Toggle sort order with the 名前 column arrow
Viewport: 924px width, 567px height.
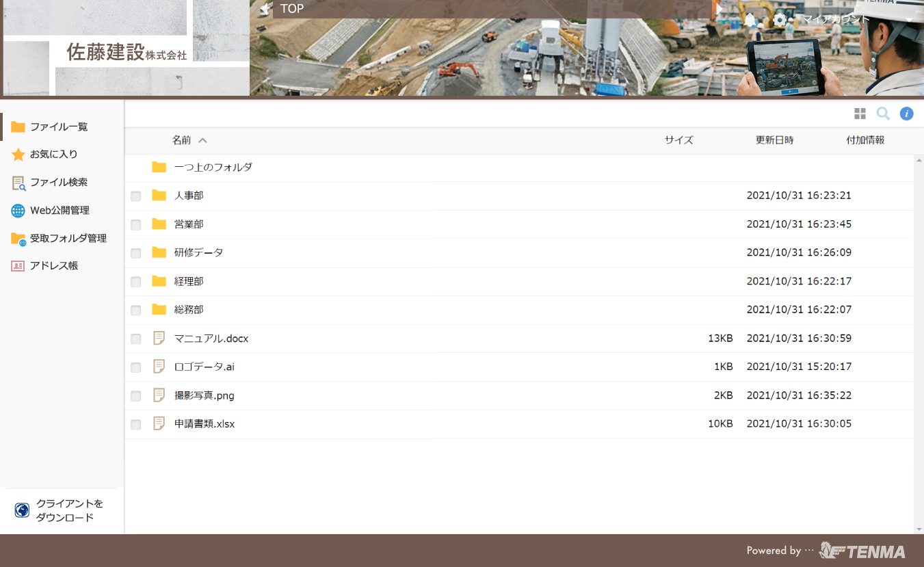202,140
